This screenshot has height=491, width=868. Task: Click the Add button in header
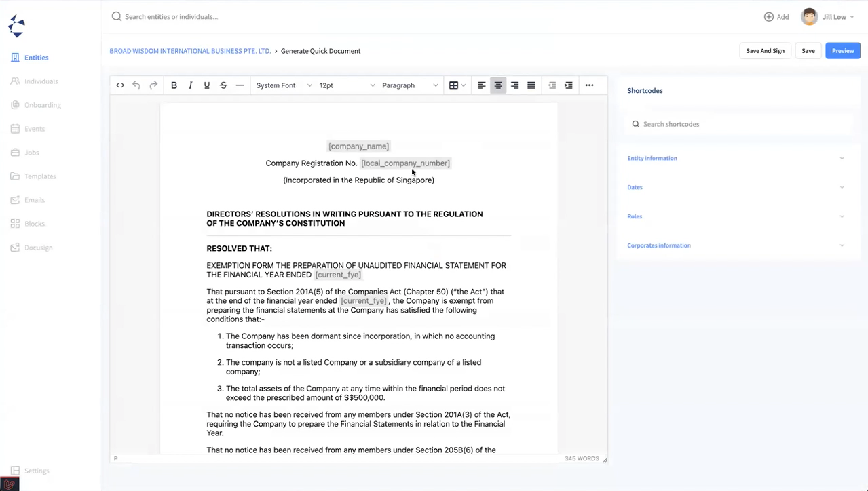coord(776,17)
